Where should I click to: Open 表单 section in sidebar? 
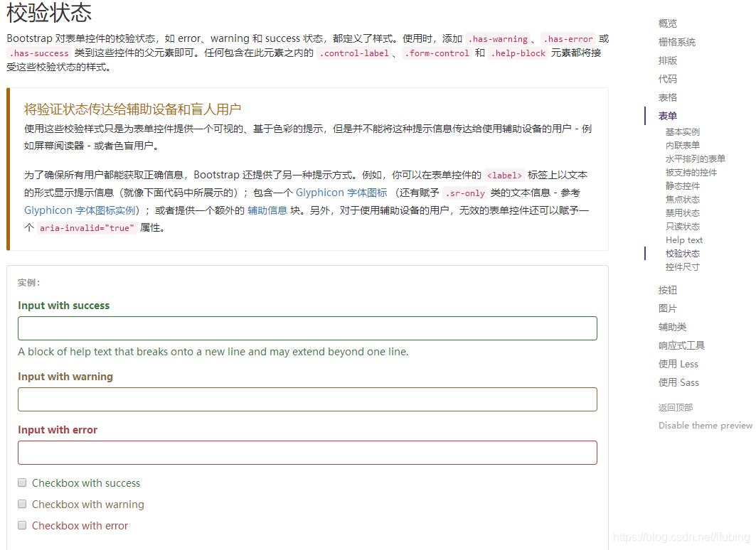pyautogui.click(x=668, y=116)
